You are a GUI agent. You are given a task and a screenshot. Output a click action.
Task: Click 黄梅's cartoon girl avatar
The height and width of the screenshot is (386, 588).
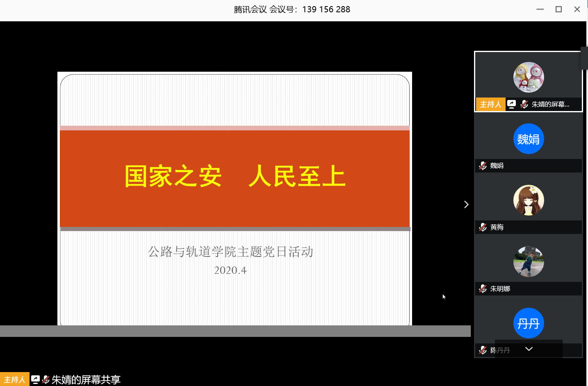pos(529,200)
